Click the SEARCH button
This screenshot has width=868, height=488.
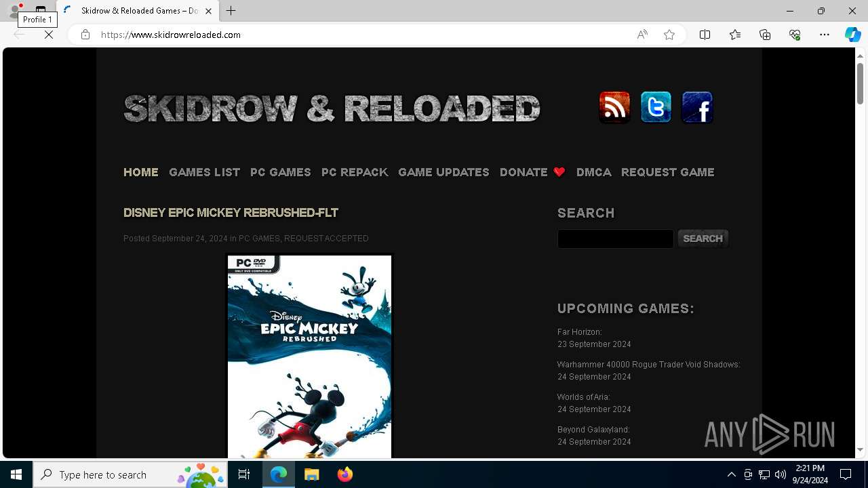tap(703, 239)
